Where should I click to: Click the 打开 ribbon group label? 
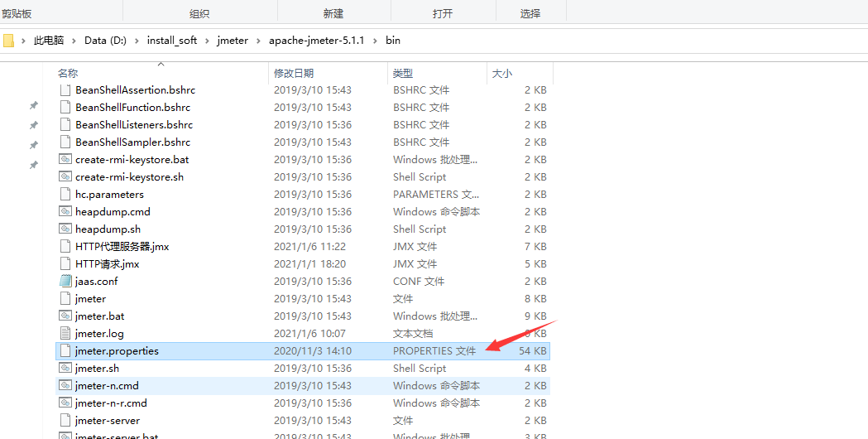pos(443,14)
